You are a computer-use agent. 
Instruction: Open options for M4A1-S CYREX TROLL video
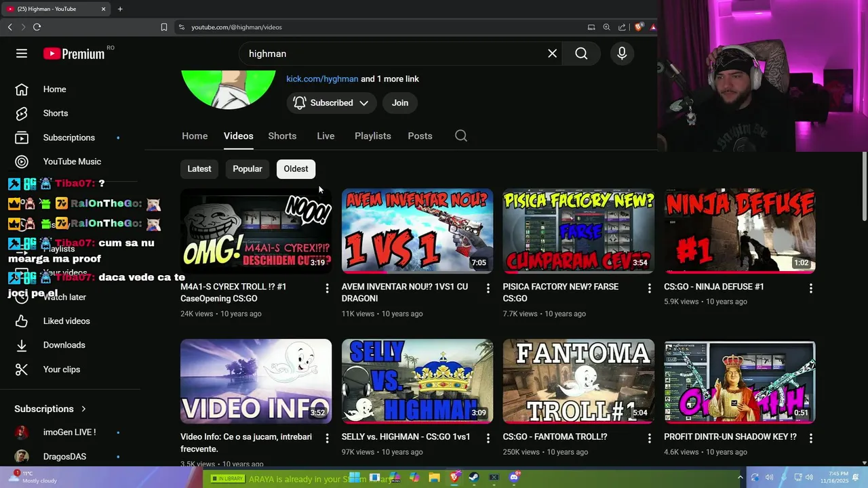pyautogui.click(x=327, y=289)
